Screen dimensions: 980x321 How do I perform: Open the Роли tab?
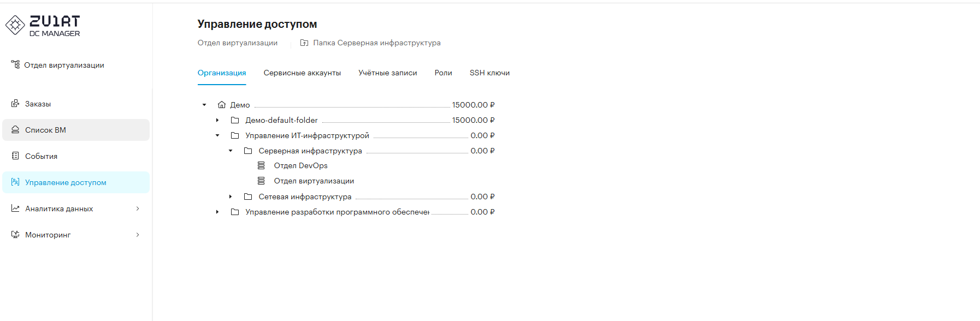(x=443, y=73)
